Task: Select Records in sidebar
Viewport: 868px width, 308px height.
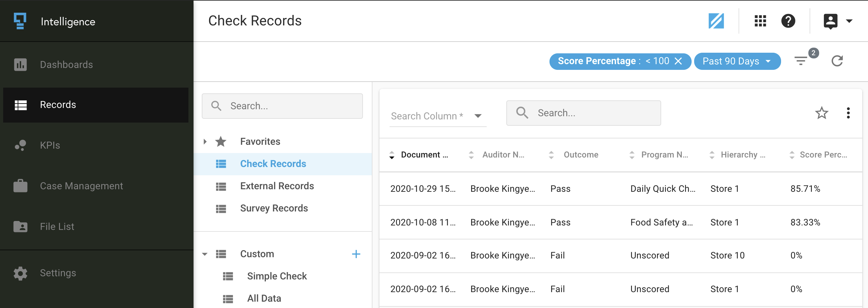Action: [95, 105]
